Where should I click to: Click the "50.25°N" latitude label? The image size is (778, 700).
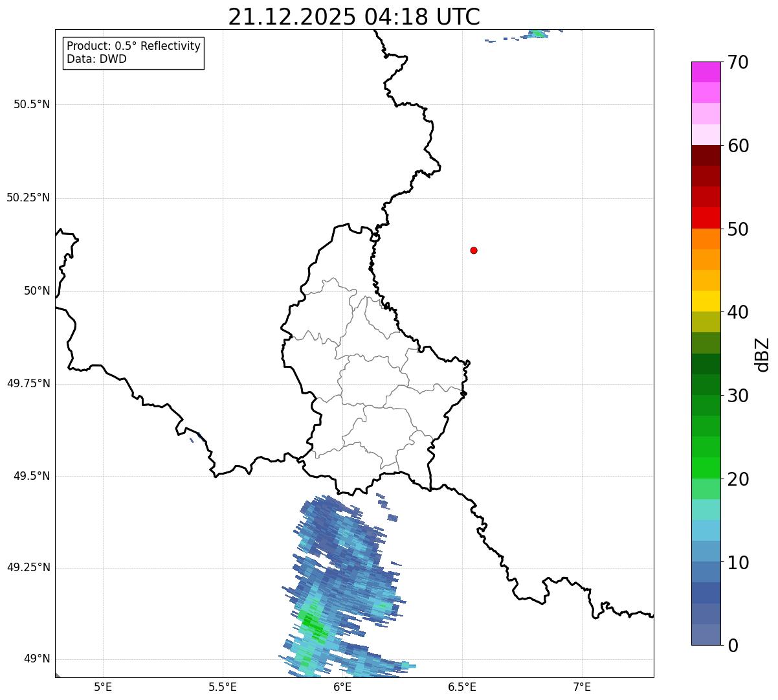tap(28, 198)
